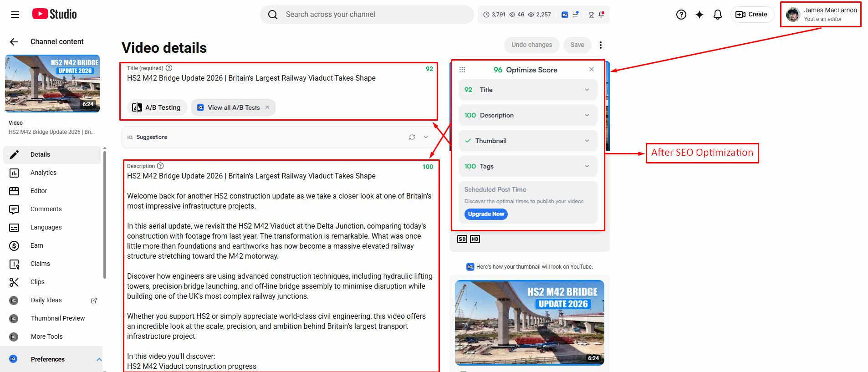Open View all A/B Tests link
The image size is (868, 372).
pos(233,107)
